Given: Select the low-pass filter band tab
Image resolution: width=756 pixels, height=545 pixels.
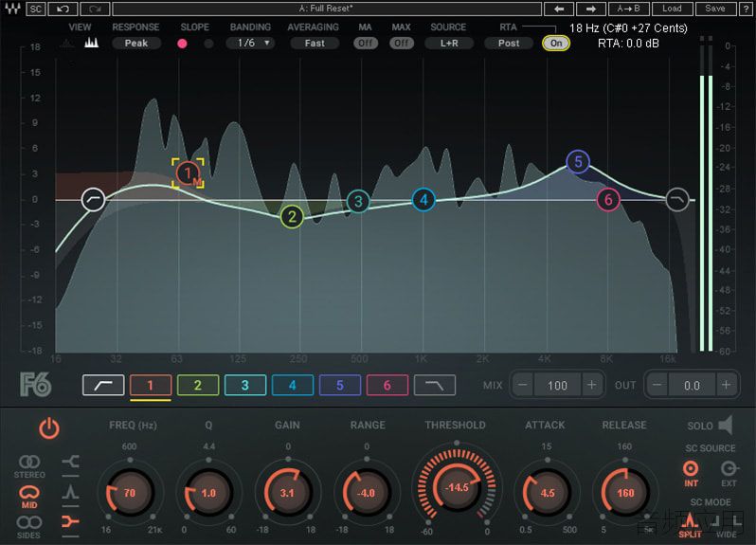Looking at the screenshot, I should tap(435, 386).
